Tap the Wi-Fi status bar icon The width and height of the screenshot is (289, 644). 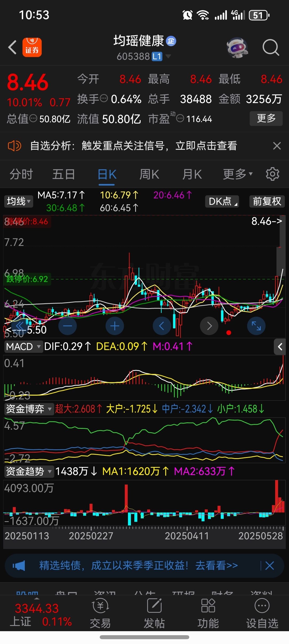coord(203,15)
